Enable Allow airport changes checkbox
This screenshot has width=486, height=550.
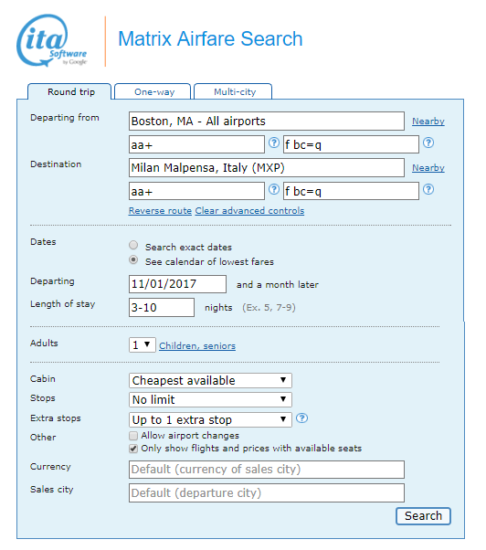pyautogui.click(x=133, y=436)
